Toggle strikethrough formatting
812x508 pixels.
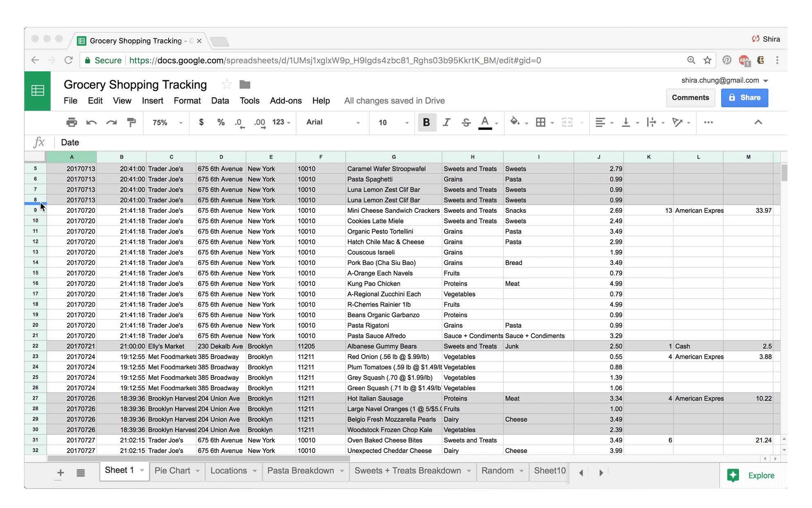466,122
